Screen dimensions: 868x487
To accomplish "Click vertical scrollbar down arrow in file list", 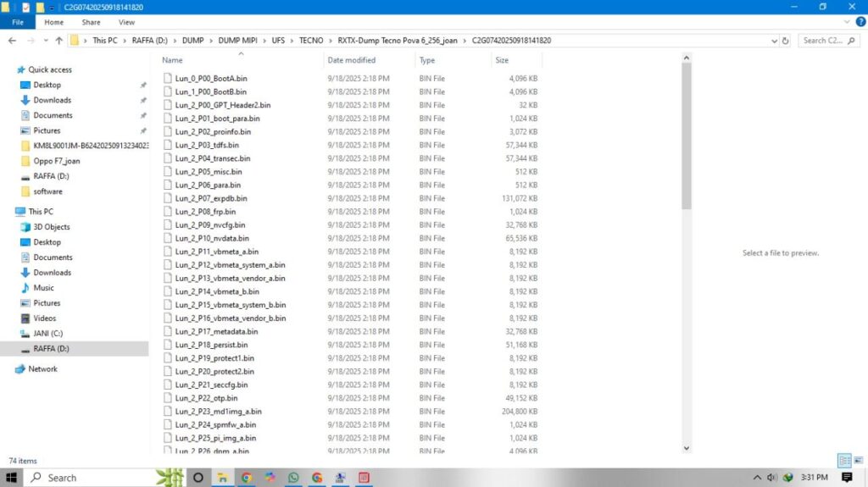I will (x=687, y=448).
